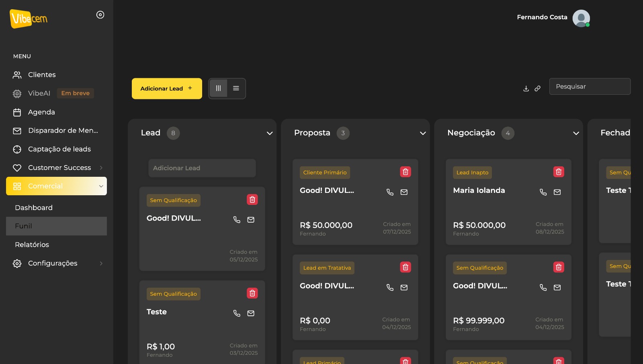Email lead on Lead em Tratativa card
The width and height of the screenshot is (643, 364).
point(404,287)
